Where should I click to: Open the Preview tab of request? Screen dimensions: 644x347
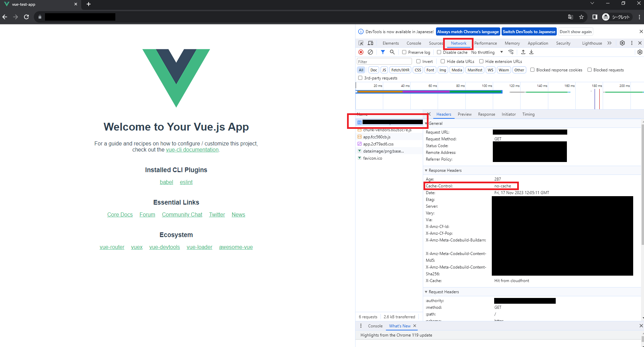(464, 114)
